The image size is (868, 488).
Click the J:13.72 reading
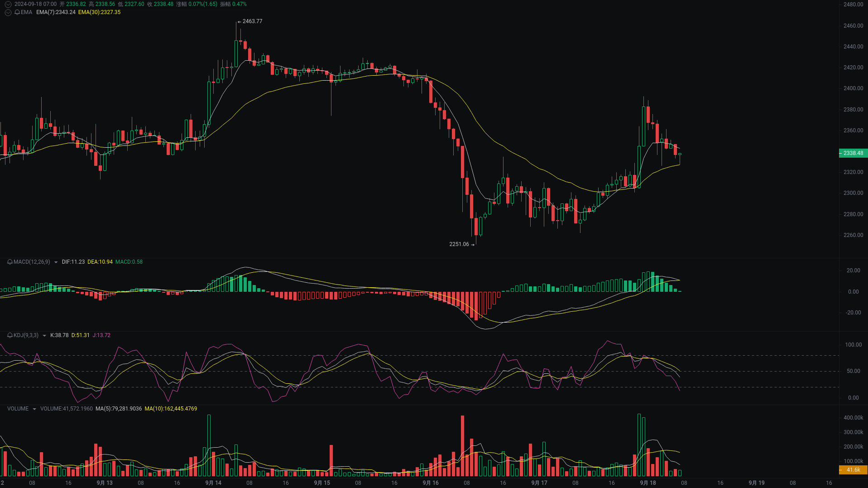click(x=101, y=335)
